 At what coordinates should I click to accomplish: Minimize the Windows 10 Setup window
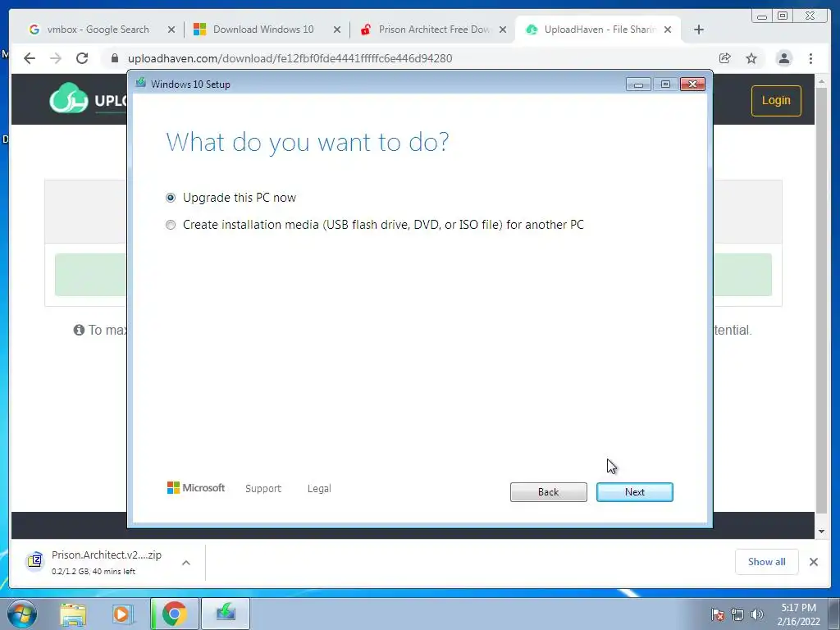pyautogui.click(x=638, y=84)
